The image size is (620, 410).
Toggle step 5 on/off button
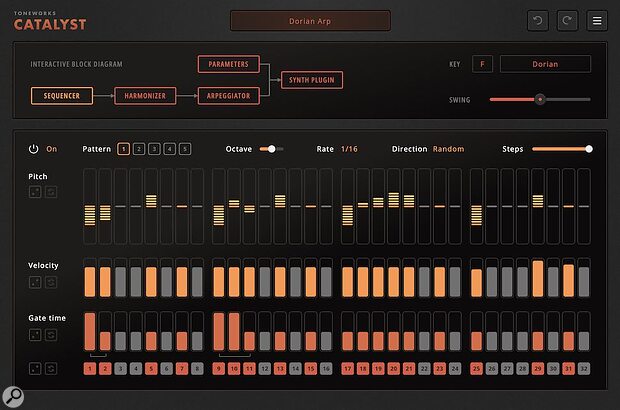[151, 369]
